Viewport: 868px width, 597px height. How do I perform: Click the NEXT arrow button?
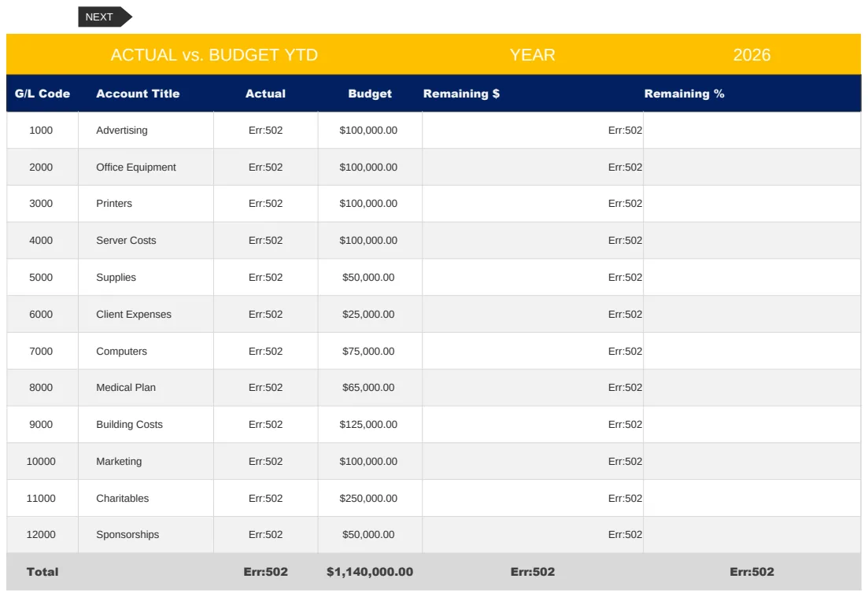click(105, 17)
